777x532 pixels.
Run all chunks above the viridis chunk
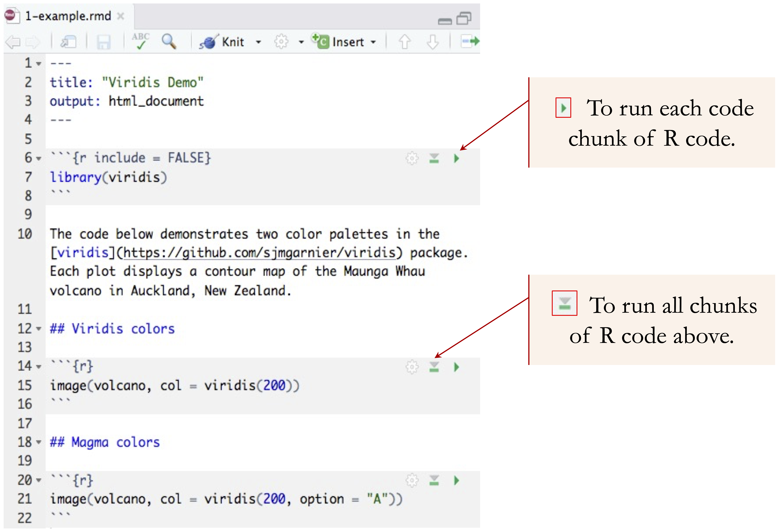click(434, 367)
